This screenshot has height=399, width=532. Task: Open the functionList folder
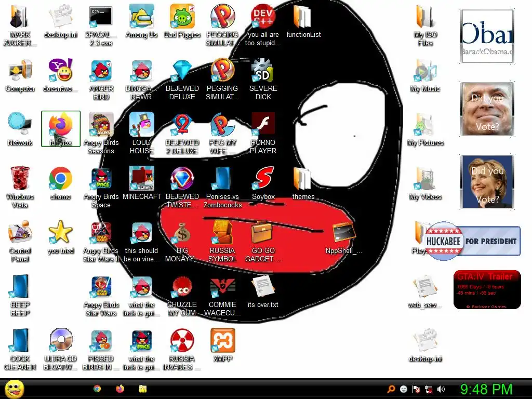tap(303, 22)
